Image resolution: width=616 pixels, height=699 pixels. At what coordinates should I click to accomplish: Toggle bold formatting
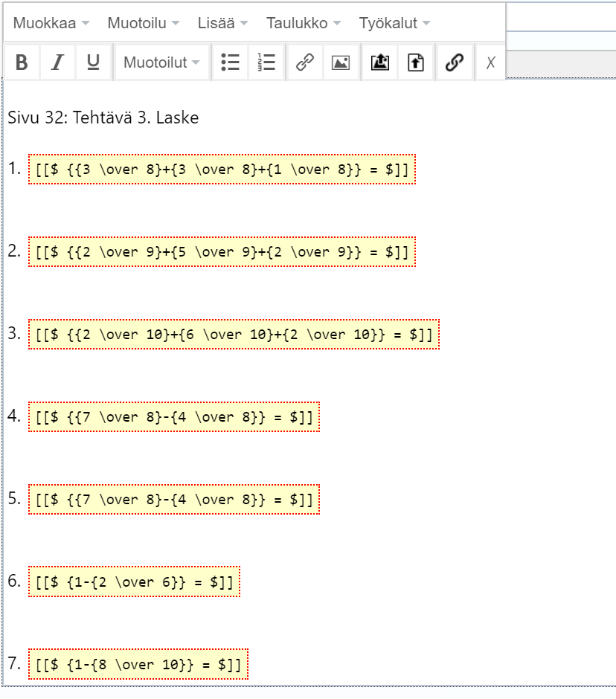pyautogui.click(x=22, y=63)
